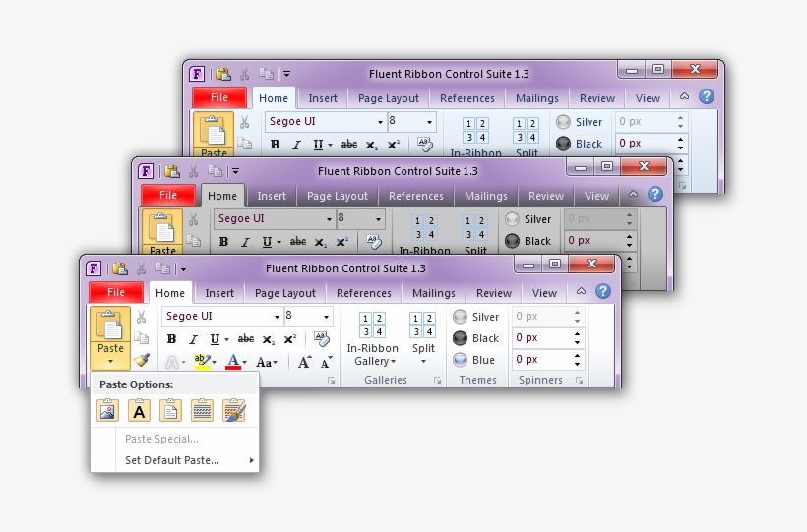
Task: Click the Shrink Font icon
Action: [327, 362]
